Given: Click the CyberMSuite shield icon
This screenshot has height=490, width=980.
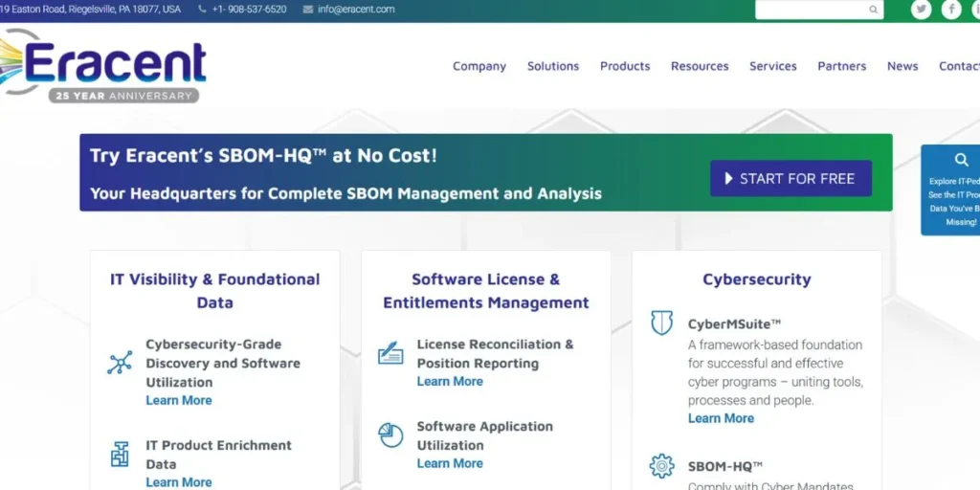Looking at the screenshot, I should [x=662, y=323].
